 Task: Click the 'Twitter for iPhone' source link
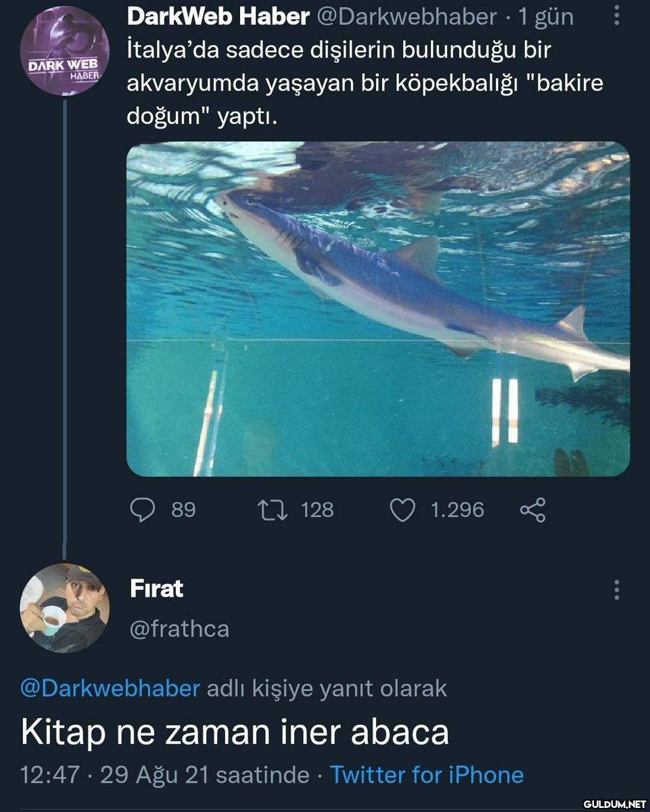pos(427,775)
